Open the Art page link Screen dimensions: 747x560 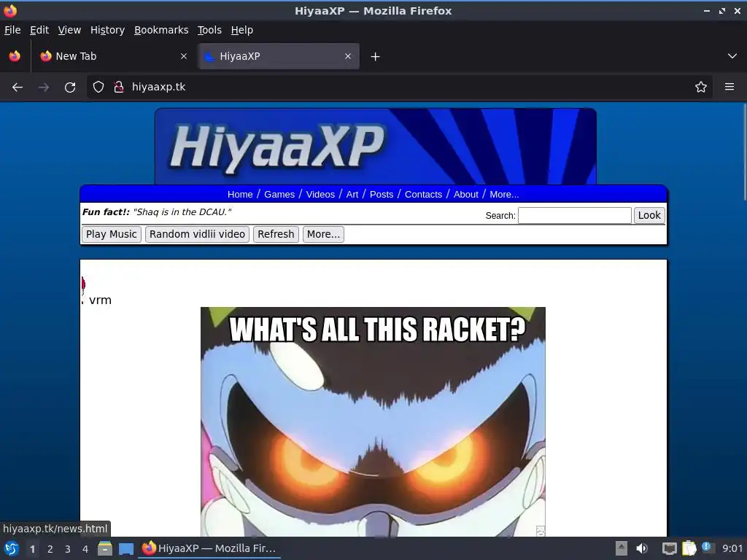tap(352, 194)
